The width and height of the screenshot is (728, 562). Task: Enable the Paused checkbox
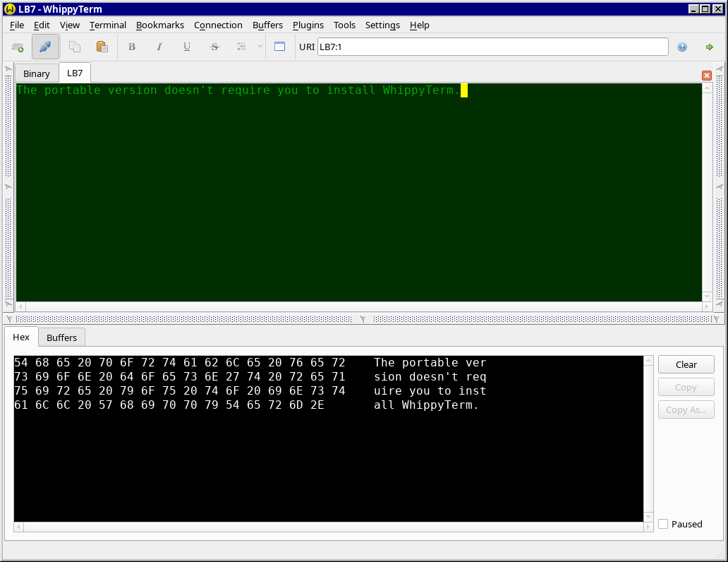[663, 524]
